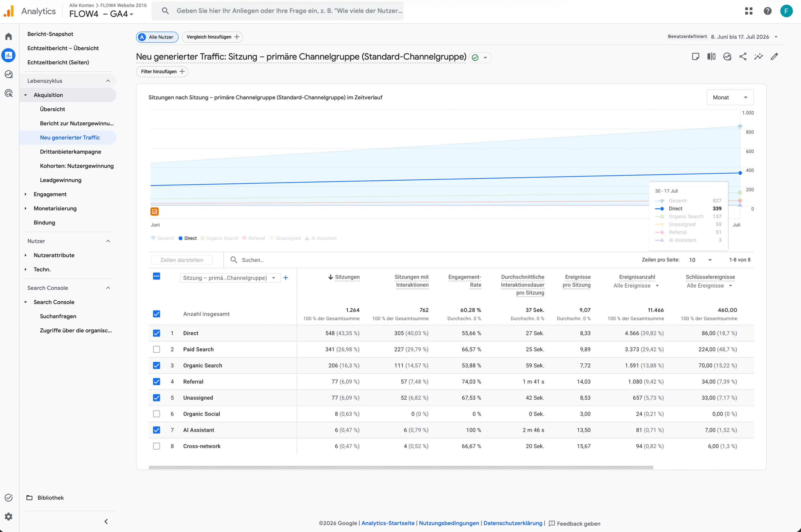Click the table search magnifier icon
This screenshot has height=532, width=801.
tap(233, 260)
